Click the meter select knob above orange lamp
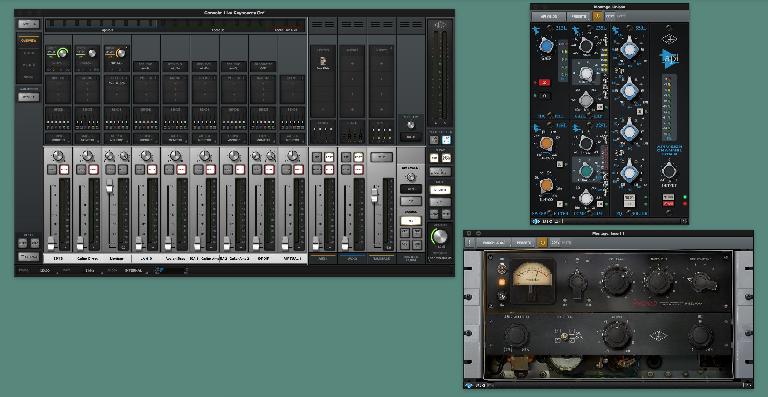 tap(502, 268)
